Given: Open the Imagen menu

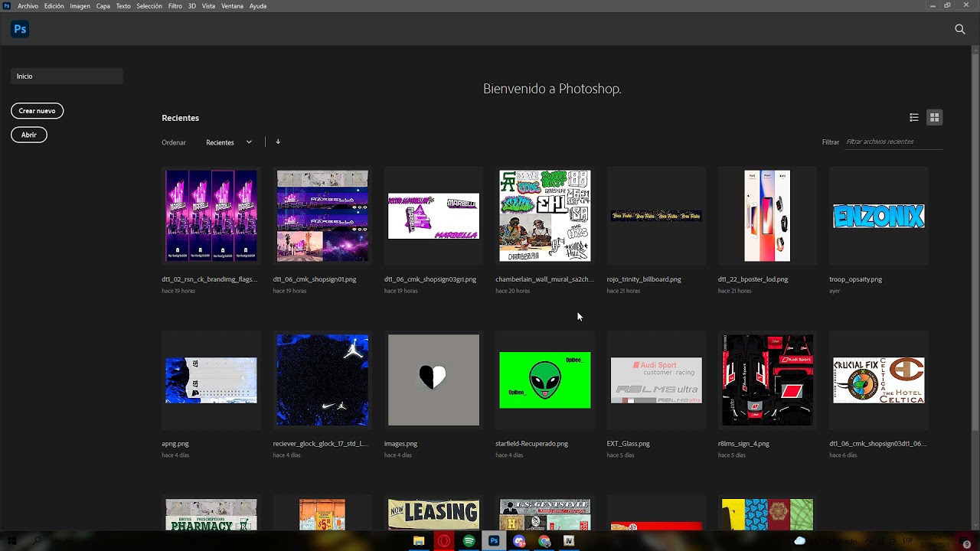Looking at the screenshot, I should tap(80, 6).
